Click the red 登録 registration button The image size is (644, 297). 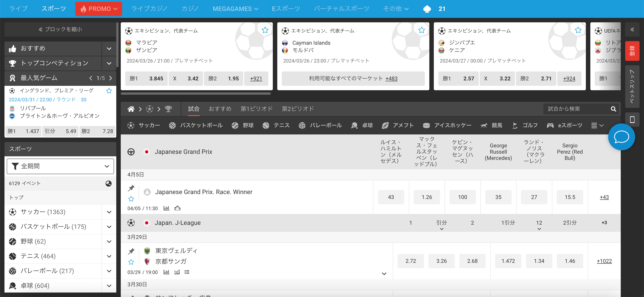tap(632, 51)
